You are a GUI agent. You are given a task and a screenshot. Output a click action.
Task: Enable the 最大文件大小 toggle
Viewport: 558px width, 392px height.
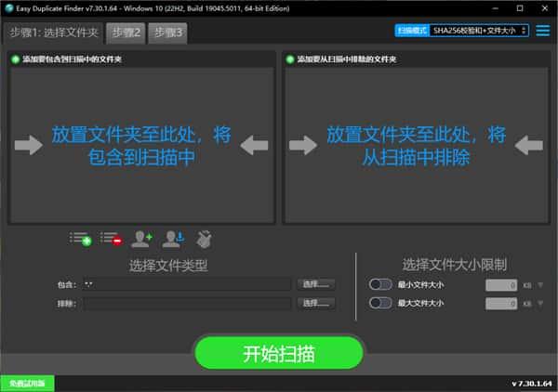tap(380, 303)
